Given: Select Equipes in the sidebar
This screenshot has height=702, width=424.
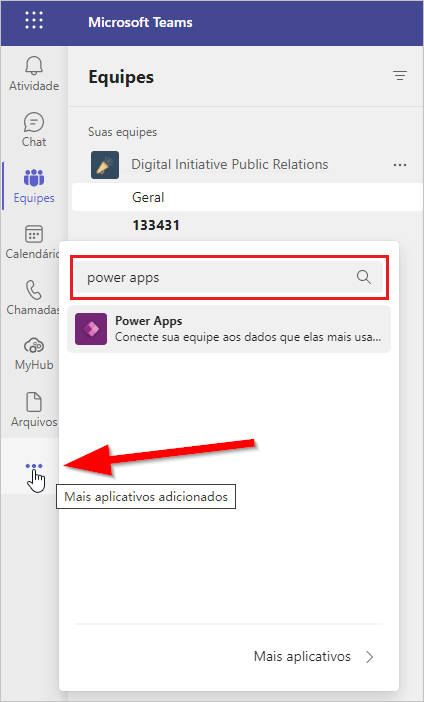Looking at the screenshot, I should tap(34, 186).
